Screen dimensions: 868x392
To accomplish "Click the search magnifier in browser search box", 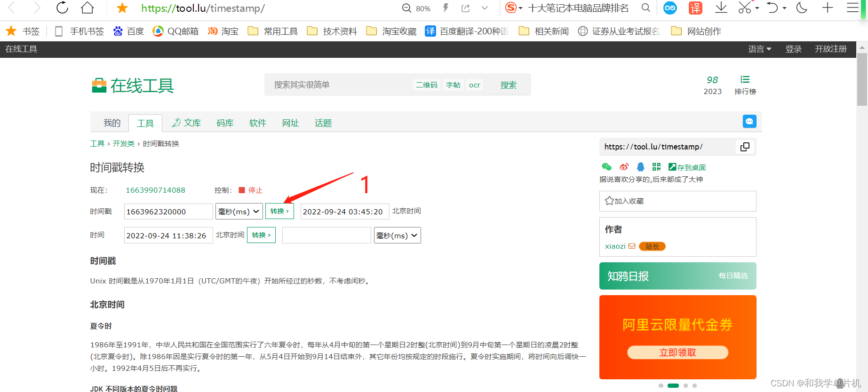I will [646, 8].
